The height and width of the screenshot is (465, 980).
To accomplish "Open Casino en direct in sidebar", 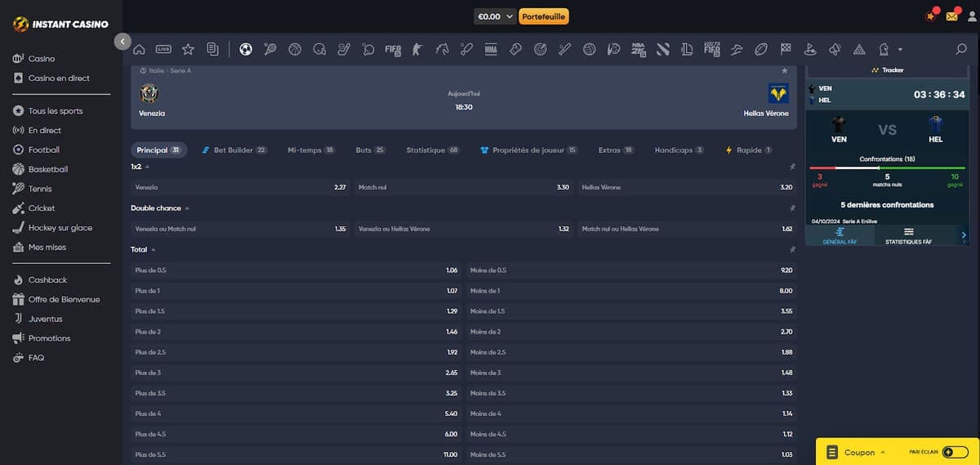I will 59,78.
